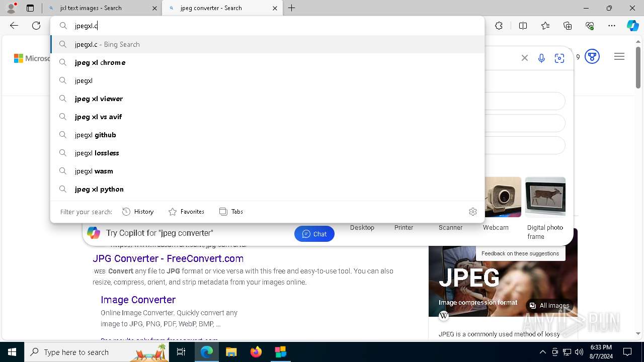
Task: Open Microsoft logo link on Bing page
Action: tap(32, 58)
